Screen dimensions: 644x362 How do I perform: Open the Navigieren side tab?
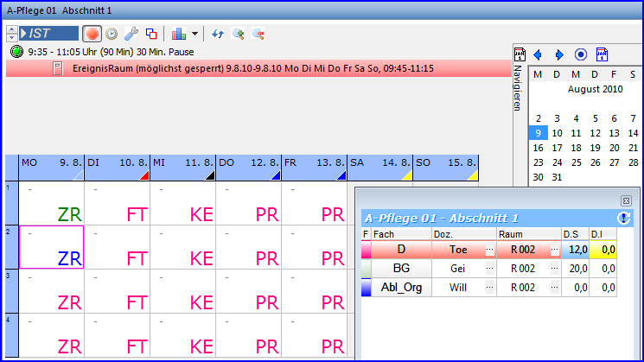click(x=519, y=86)
